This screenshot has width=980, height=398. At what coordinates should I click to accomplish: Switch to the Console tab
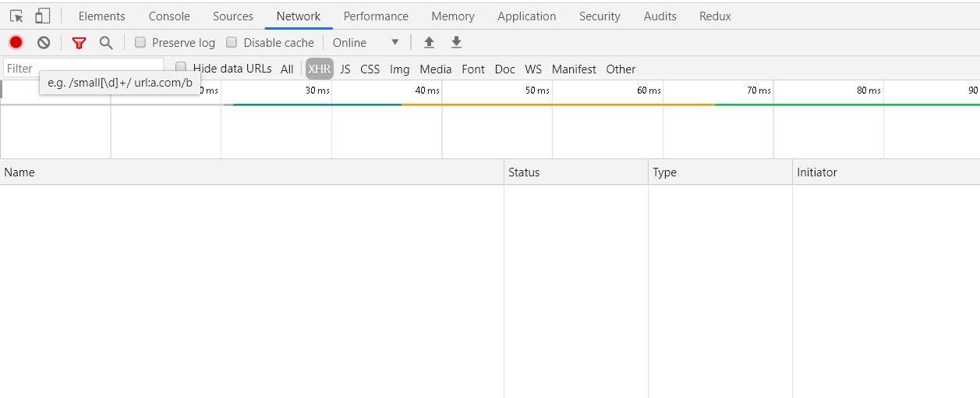coord(169,16)
